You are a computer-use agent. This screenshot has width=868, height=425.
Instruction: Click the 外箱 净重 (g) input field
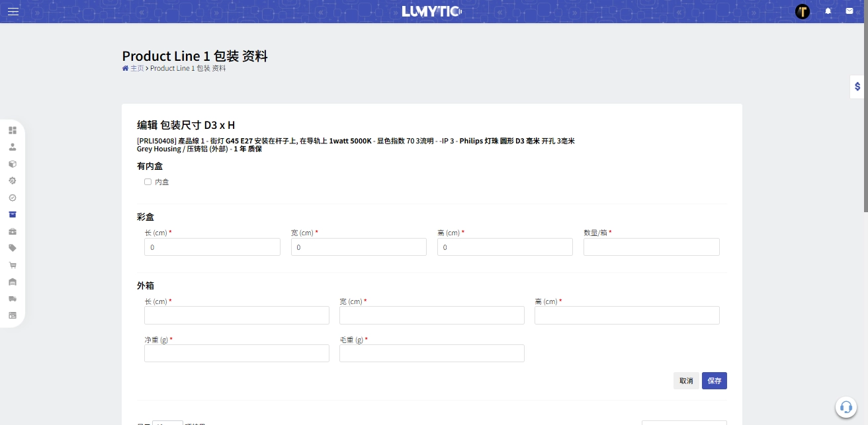coord(236,354)
